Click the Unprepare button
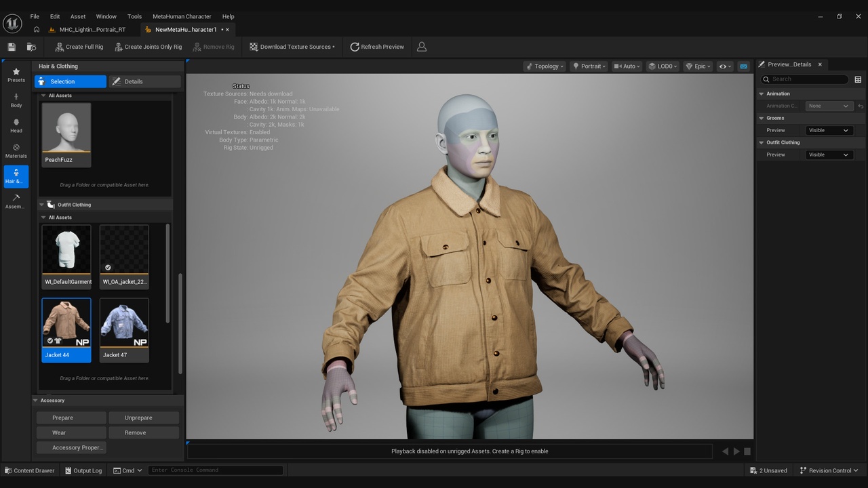The image size is (868, 488). point(143,418)
